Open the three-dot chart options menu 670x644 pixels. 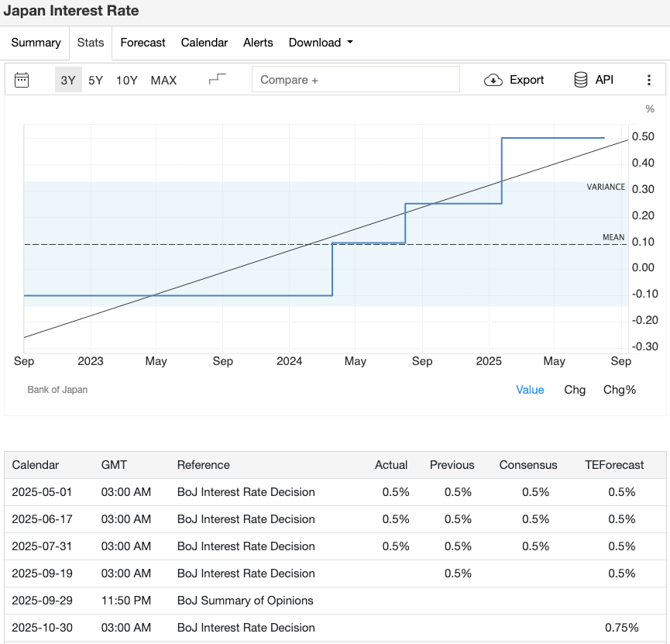(649, 79)
